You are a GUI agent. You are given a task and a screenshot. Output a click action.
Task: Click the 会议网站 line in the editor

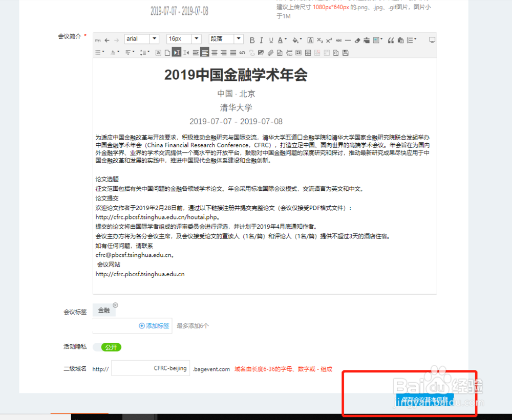pos(109,264)
